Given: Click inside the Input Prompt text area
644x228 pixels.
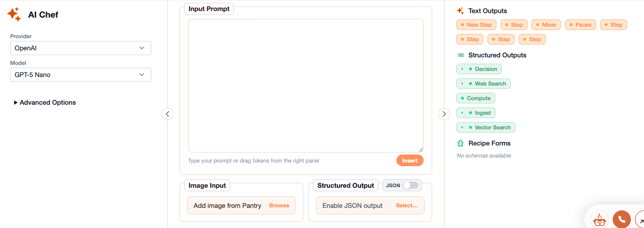Looking at the screenshot, I should pyautogui.click(x=306, y=86).
